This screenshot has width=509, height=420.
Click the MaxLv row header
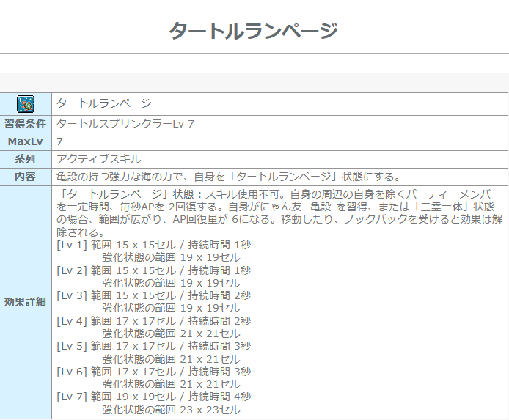pos(26,141)
